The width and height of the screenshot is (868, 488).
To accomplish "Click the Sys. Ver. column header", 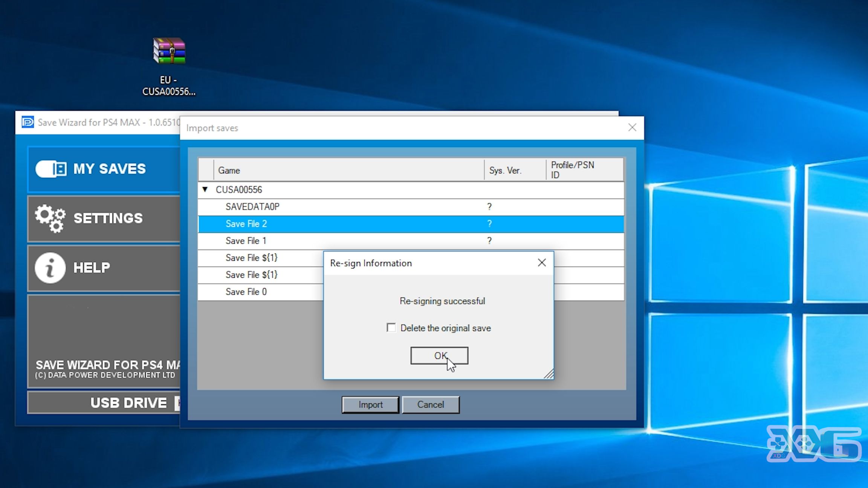I will tap(515, 170).
